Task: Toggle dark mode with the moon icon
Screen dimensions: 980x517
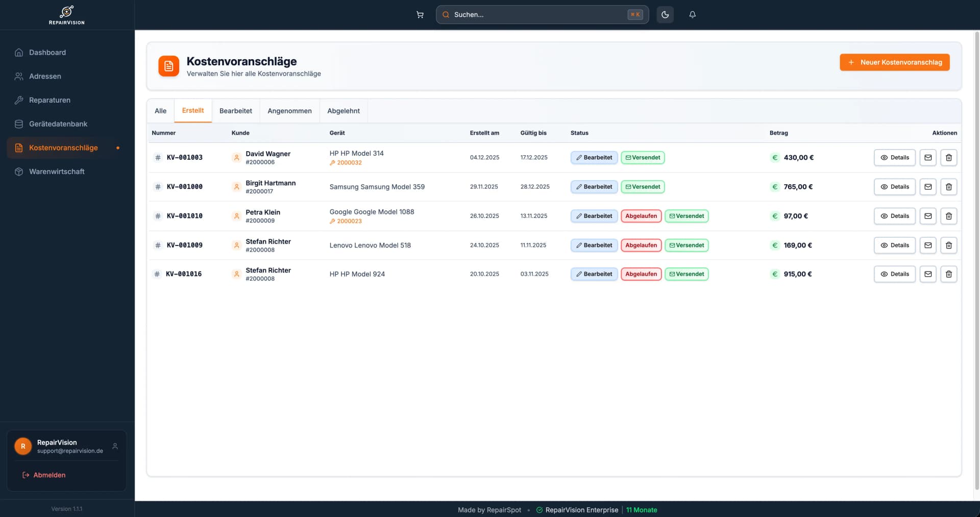Action: [x=665, y=15]
